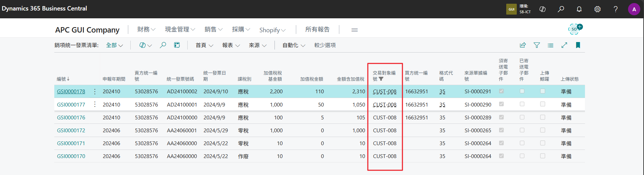Expand the 自動化 action menu
Viewport: 644px width, 175px height.
tap(294, 45)
